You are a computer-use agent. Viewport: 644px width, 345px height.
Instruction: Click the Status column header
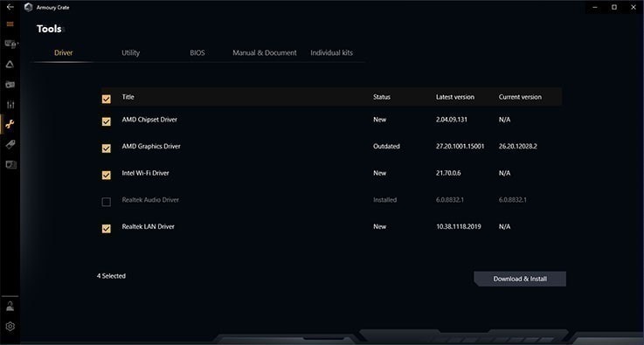382,97
